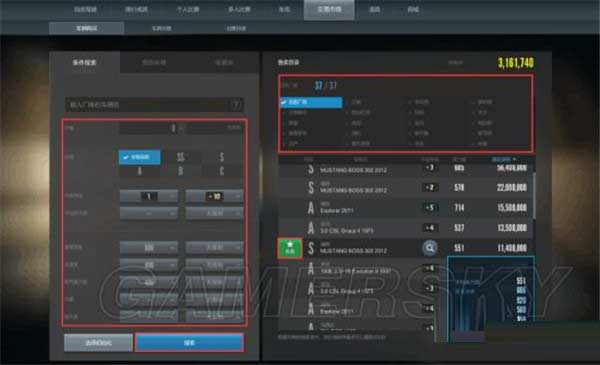Select the Mustang Boss 302 row priced 11,400,000
Image resolution: width=600 pixels, height=365 pixels.
(406, 248)
